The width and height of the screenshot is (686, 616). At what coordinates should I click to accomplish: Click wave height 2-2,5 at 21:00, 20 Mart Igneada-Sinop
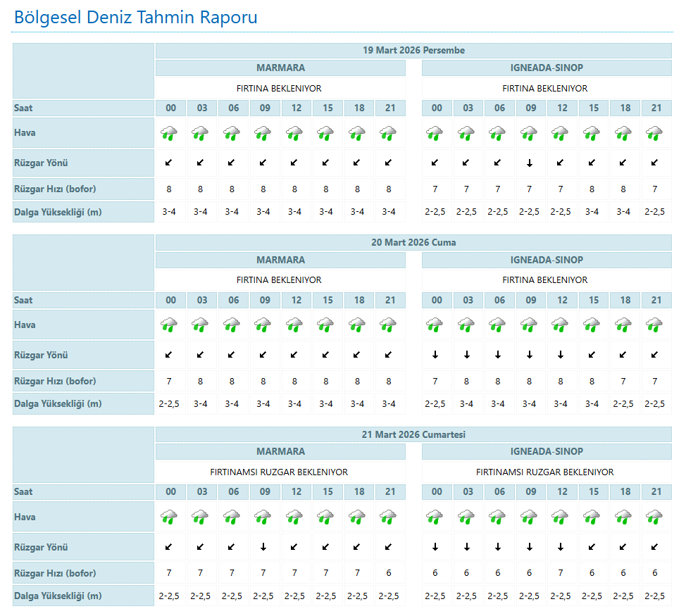[x=654, y=404]
